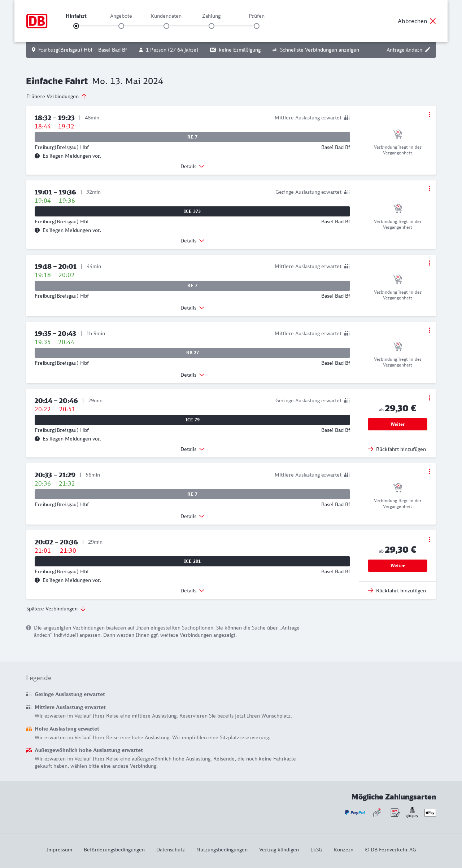
Task: Expand Details for the 19:01 ICE 373 connection
Action: tap(192, 241)
